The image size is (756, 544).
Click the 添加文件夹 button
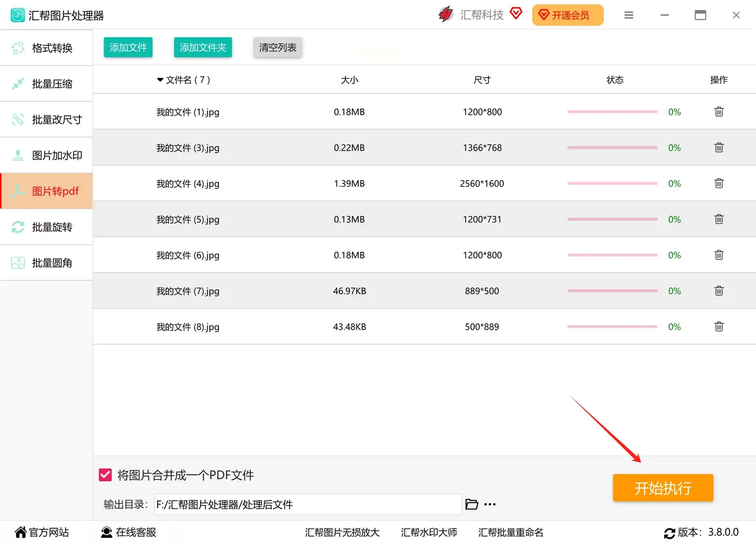coord(203,47)
